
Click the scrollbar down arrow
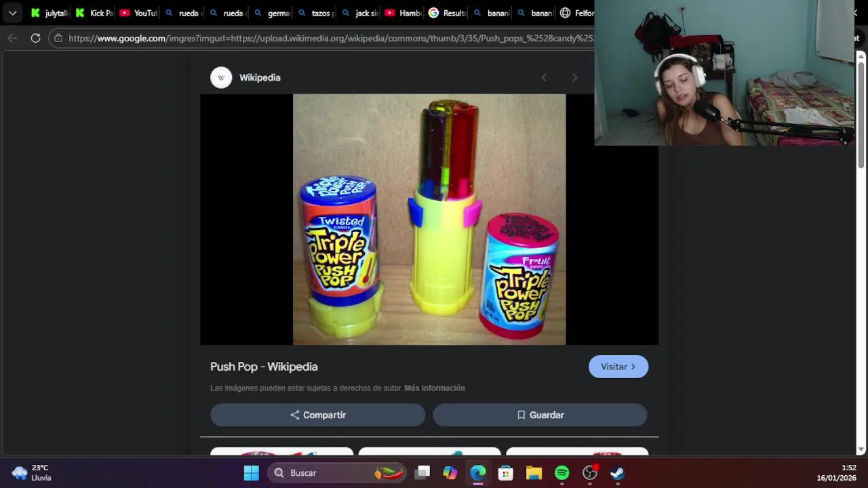861,449
